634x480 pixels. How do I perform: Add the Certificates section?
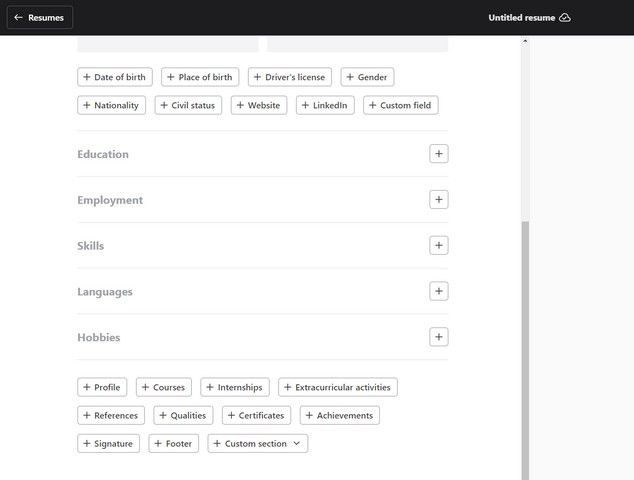click(x=257, y=415)
